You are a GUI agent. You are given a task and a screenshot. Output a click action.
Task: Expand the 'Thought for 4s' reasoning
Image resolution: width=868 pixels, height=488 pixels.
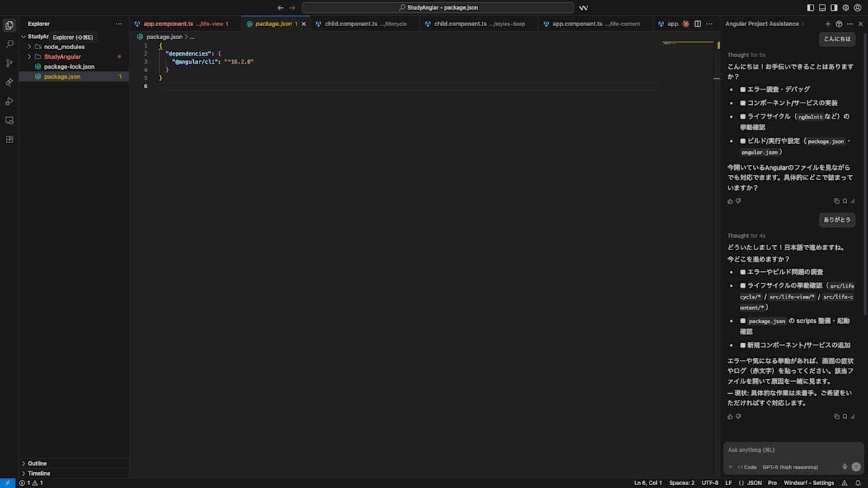pos(746,236)
